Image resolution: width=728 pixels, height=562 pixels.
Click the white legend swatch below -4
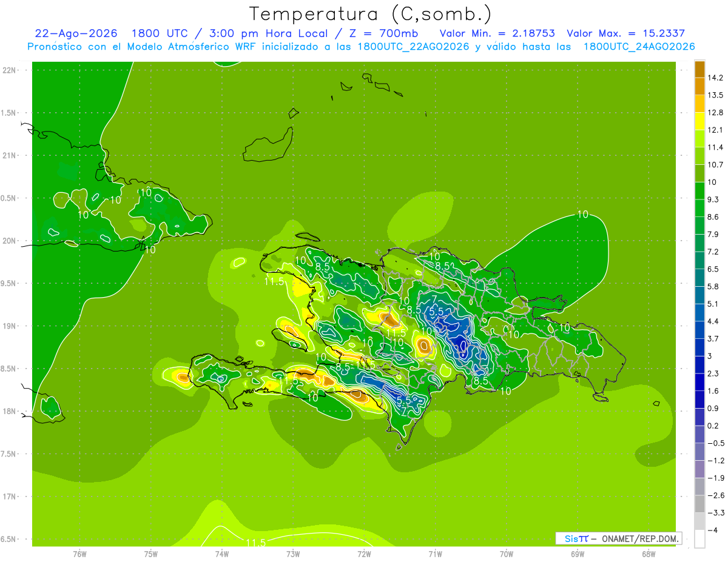coord(699,539)
